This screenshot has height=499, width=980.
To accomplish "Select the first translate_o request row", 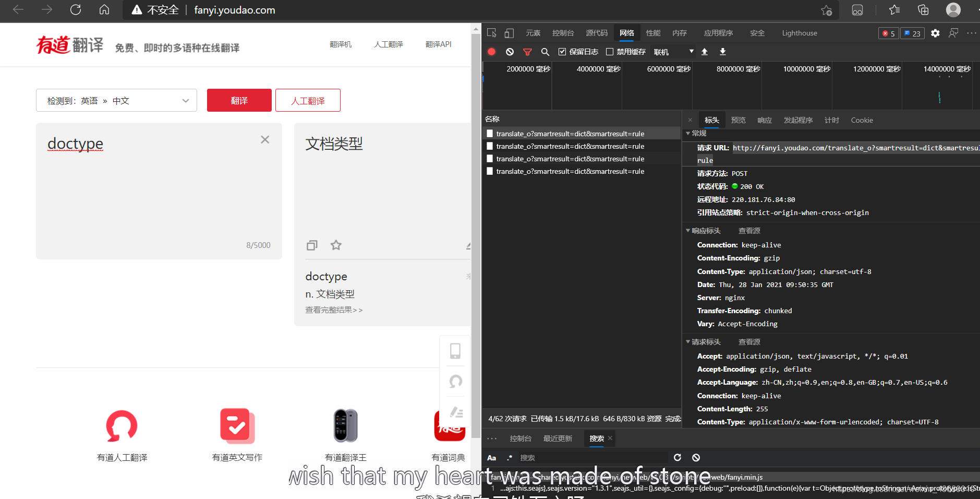I will tap(582, 134).
